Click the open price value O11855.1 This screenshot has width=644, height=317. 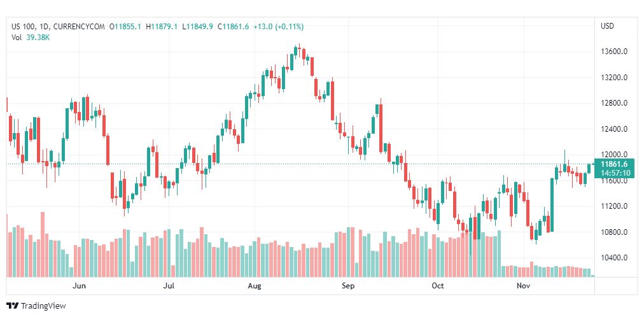[x=125, y=27]
